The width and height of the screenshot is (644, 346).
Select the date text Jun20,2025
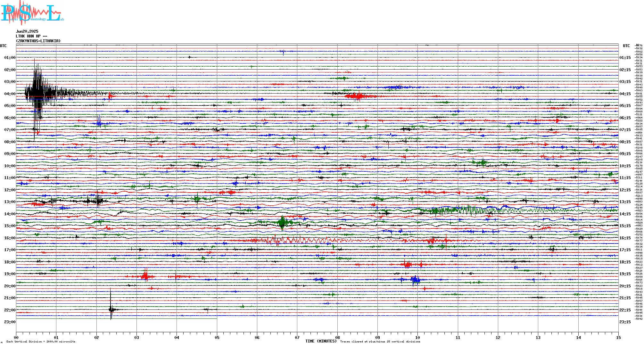click(27, 31)
